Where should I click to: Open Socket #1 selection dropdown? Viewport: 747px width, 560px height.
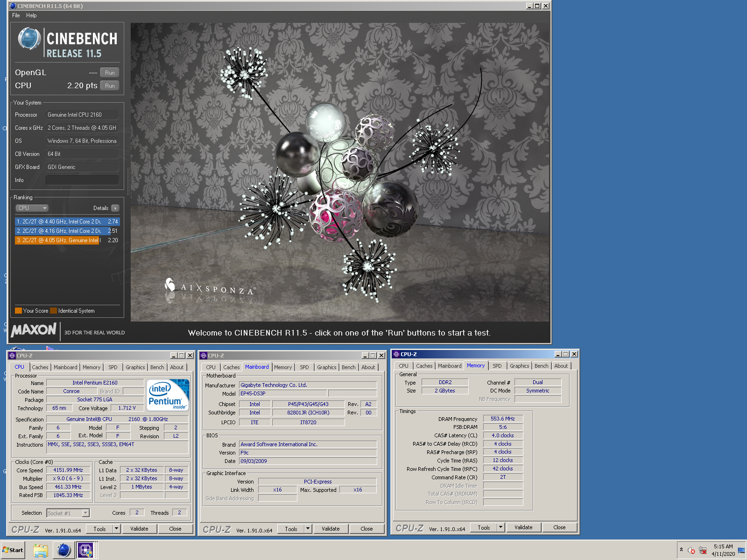pyautogui.click(x=68, y=513)
